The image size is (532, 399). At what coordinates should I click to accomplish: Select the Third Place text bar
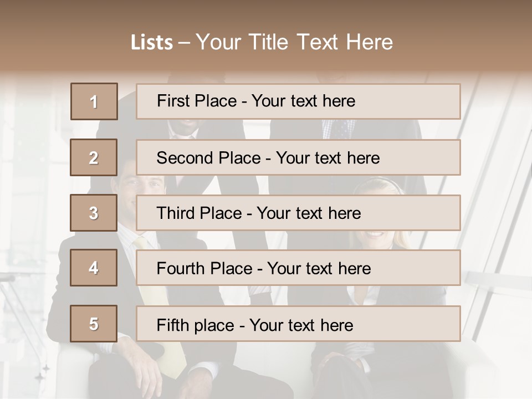pyautogui.click(x=298, y=213)
